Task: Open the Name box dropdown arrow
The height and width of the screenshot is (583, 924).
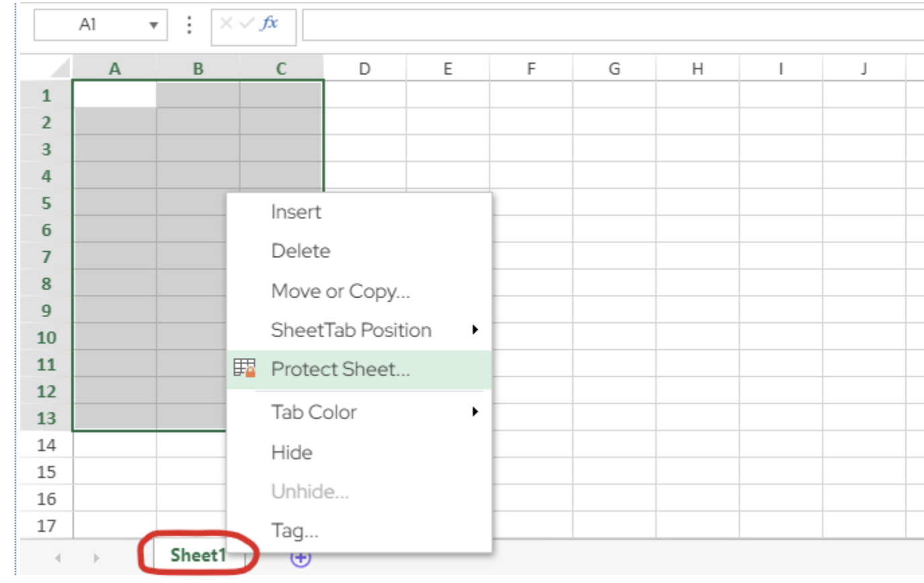Action: pos(153,26)
